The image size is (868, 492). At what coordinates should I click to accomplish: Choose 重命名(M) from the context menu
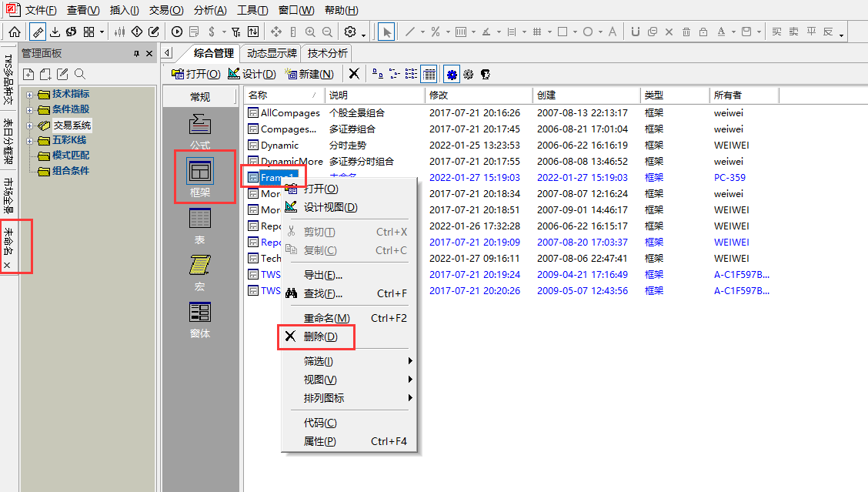tap(349, 318)
